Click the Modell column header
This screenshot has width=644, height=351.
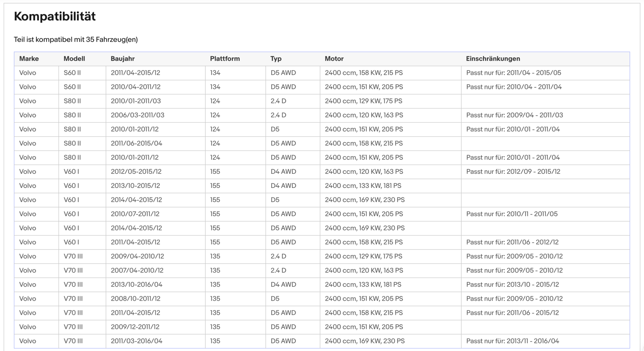click(x=74, y=59)
